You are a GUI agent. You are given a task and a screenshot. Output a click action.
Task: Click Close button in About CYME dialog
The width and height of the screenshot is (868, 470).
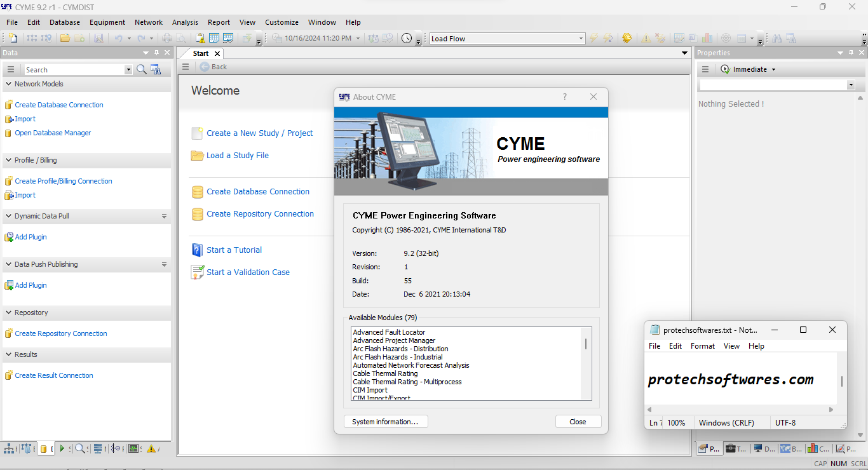click(x=578, y=422)
